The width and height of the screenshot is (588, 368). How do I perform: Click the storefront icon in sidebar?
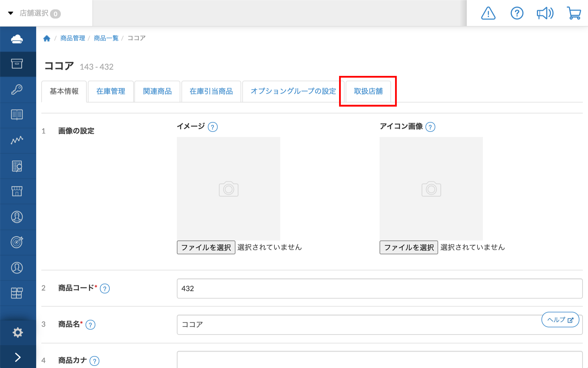click(x=17, y=191)
